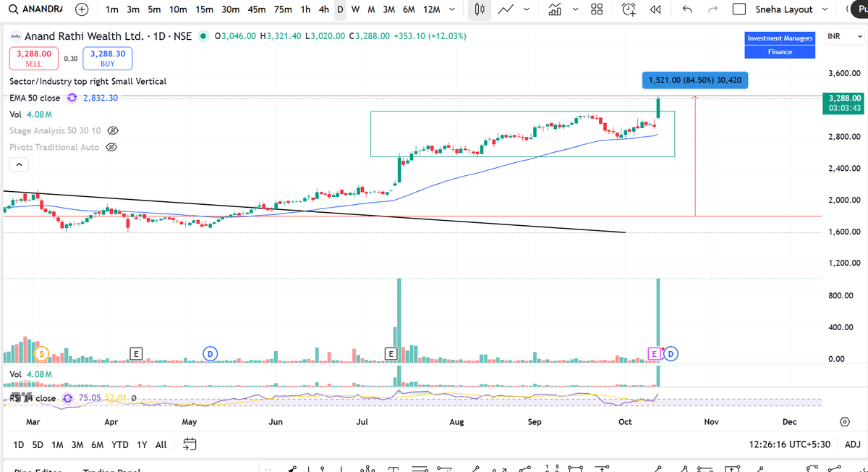Open the 12M interval dropdown
Screen dimensions: 868x472
pos(452,10)
